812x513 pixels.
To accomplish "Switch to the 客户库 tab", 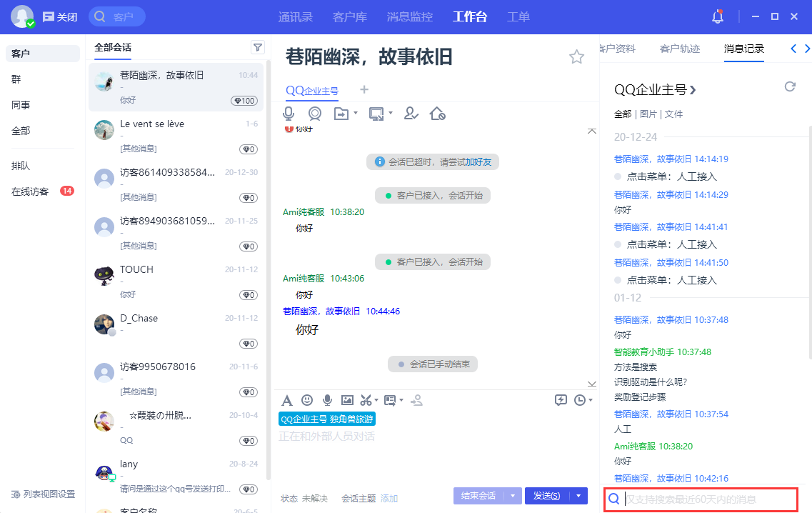I will tap(349, 17).
